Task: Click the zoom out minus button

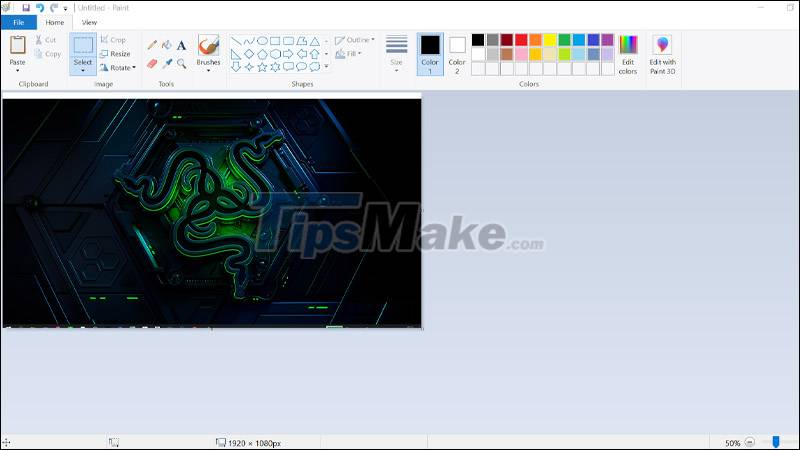Action: point(749,442)
